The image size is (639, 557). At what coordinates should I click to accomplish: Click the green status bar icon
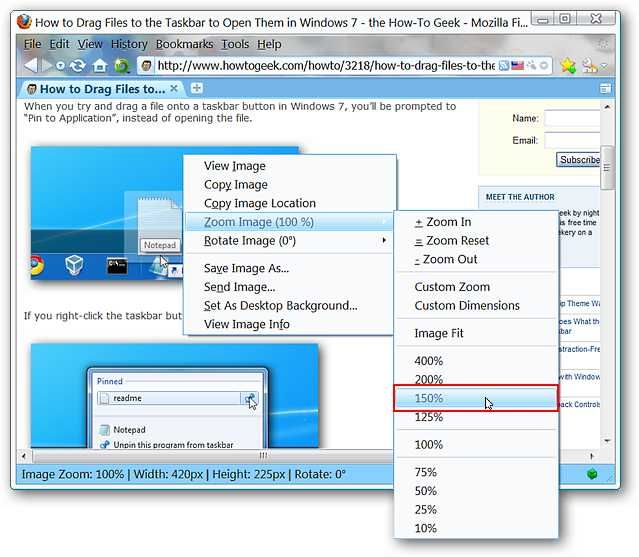[592, 474]
